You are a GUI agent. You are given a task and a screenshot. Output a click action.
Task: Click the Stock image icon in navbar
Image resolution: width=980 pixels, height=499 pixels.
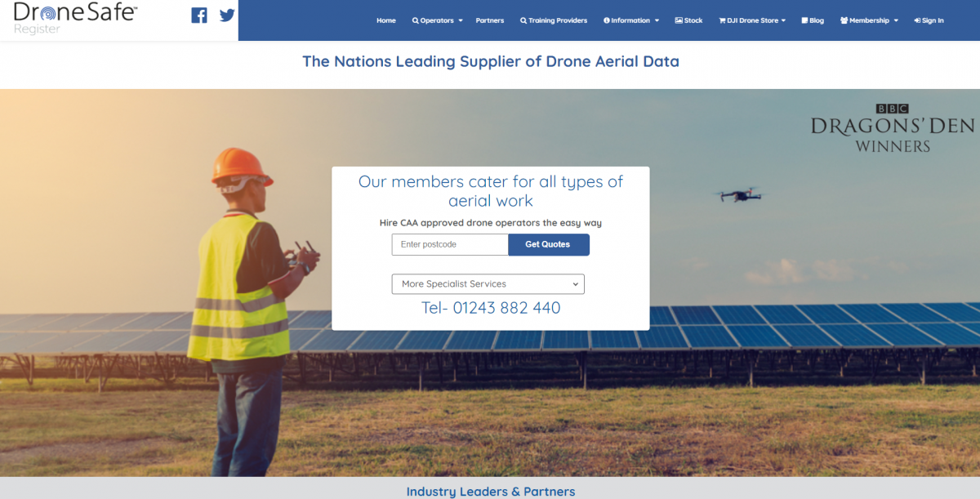[679, 20]
